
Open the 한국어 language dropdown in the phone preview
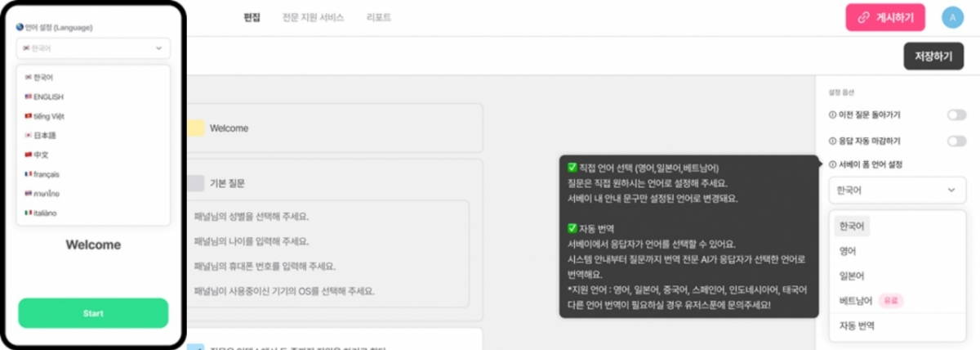[x=93, y=48]
